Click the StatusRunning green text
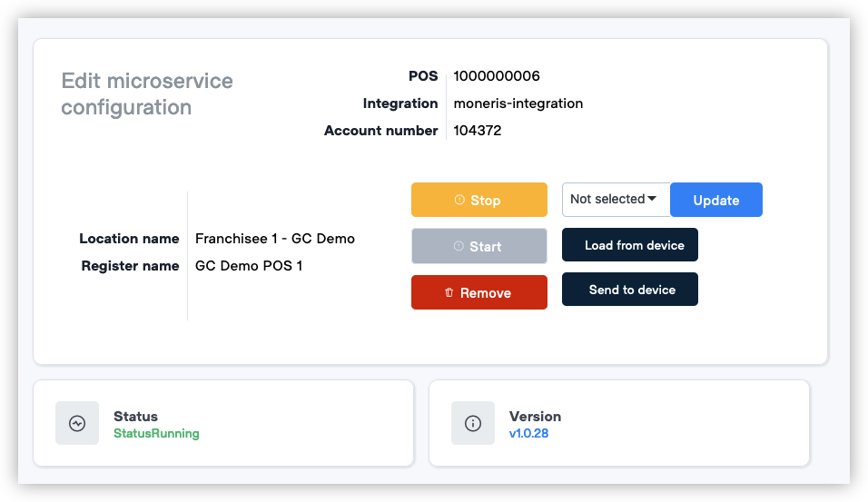This screenshot has width=868, height=502. (157, 433)
